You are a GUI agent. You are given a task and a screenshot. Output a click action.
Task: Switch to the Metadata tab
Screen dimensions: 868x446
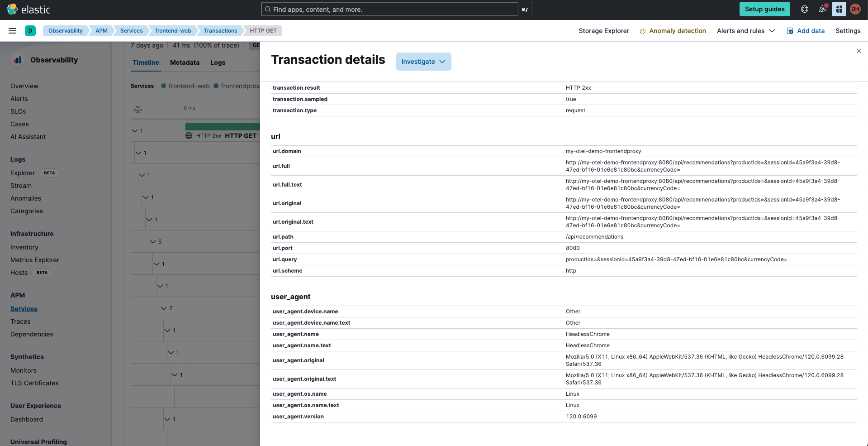(185, 62)
